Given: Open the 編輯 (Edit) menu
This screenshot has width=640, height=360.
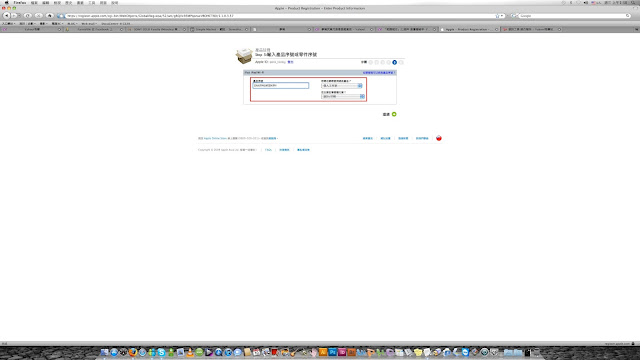Looking at the screenshot, I should pyautogui.click(x=46, y=2).
